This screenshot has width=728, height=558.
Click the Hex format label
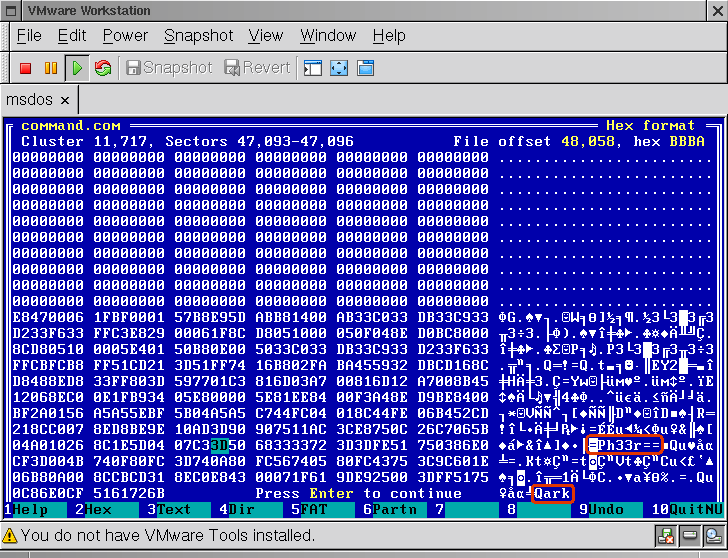pos(650,126)
